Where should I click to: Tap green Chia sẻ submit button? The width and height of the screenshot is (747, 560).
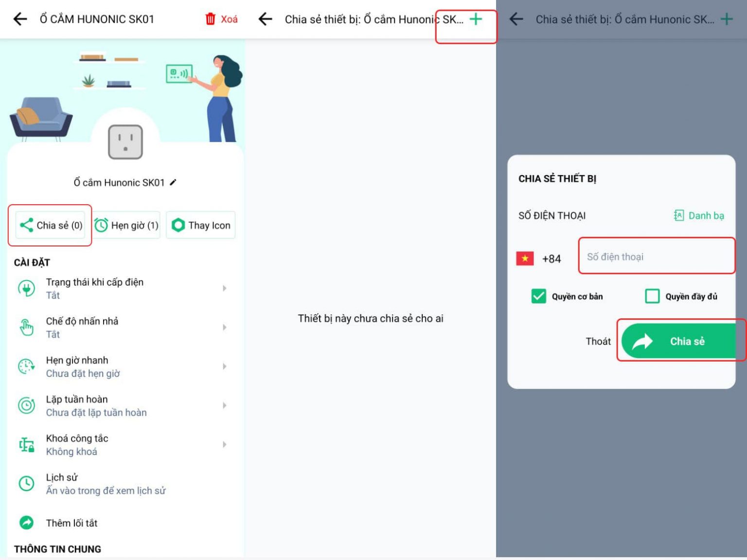[x=679, y=341]
